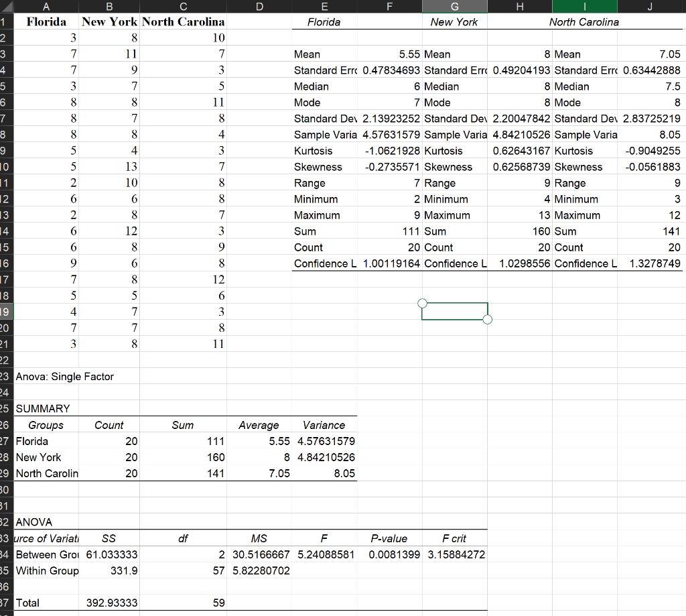The image size is (686, 616).
Task: Click North Carolina confidence level 1.3278749
Action: [x=655, y=263]
